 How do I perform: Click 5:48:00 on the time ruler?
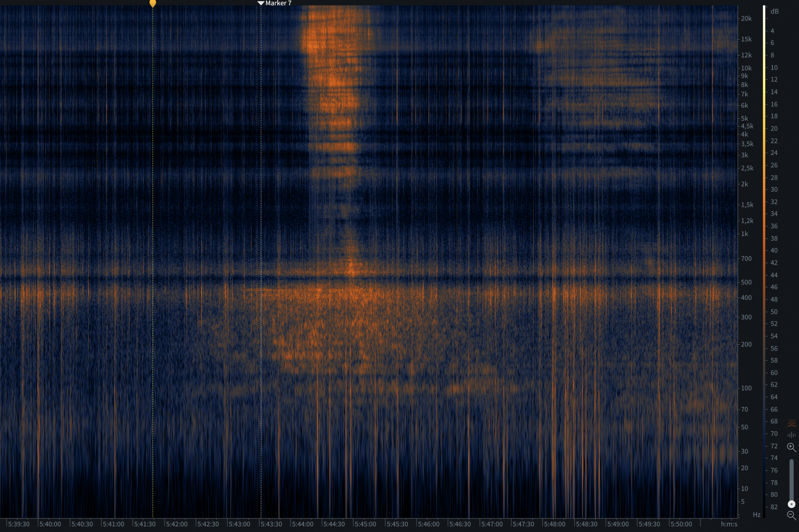(x=555, y=524)
